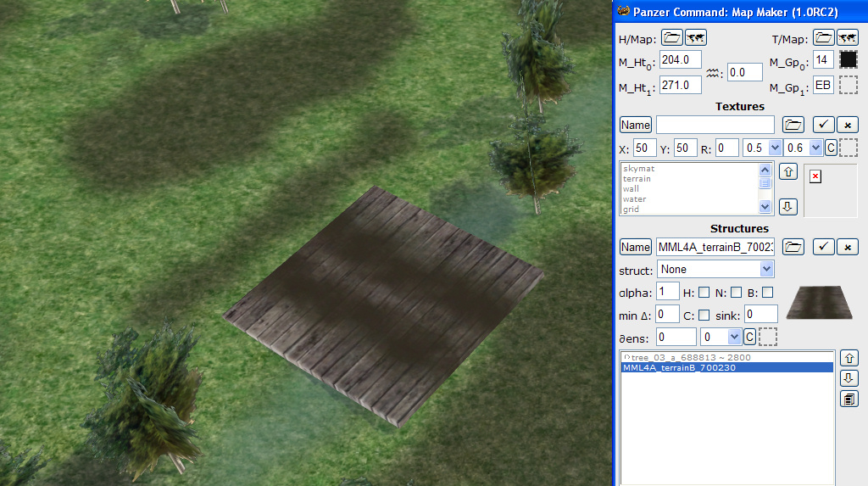Click the water level field showing 0.0

point(744,72)
